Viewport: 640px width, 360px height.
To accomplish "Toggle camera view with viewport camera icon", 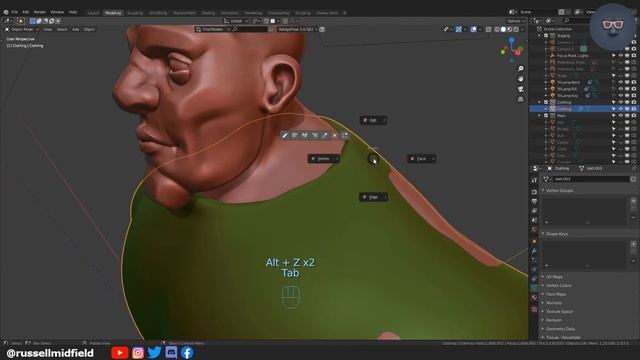I will pos(520,89).
